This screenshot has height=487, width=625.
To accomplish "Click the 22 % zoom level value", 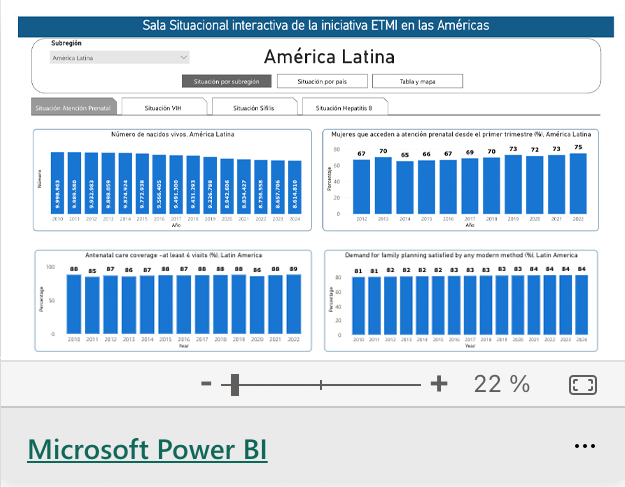I will point(502,384).
